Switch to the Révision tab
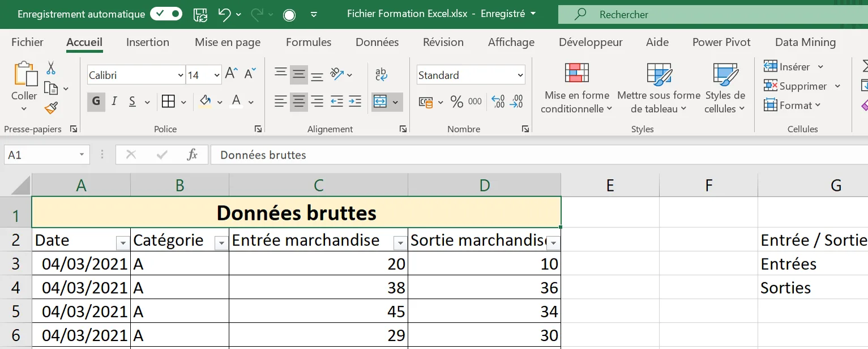The height and width of the screenshot is (349, 868). pyautogui.click(x=443, y=42)
